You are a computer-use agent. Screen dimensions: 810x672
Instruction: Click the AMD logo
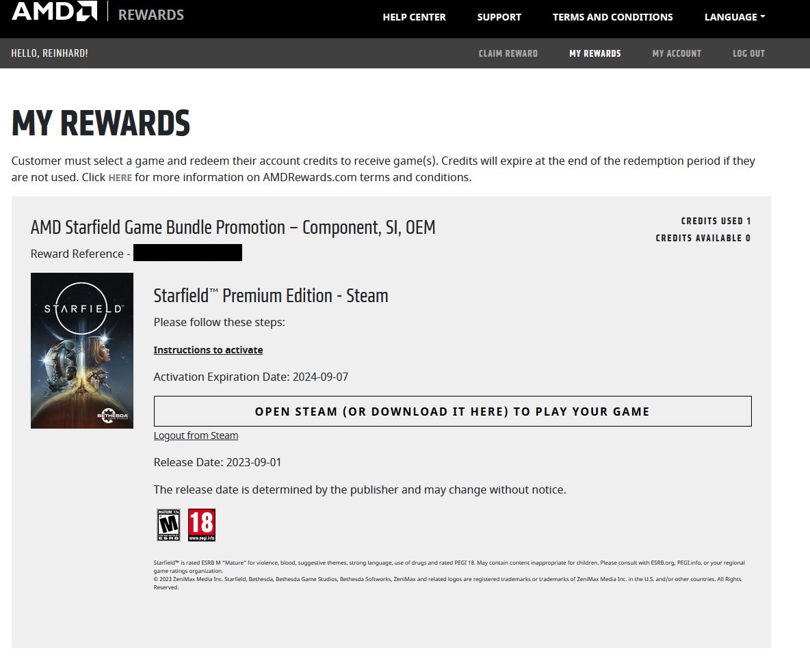tap(54, 11)
